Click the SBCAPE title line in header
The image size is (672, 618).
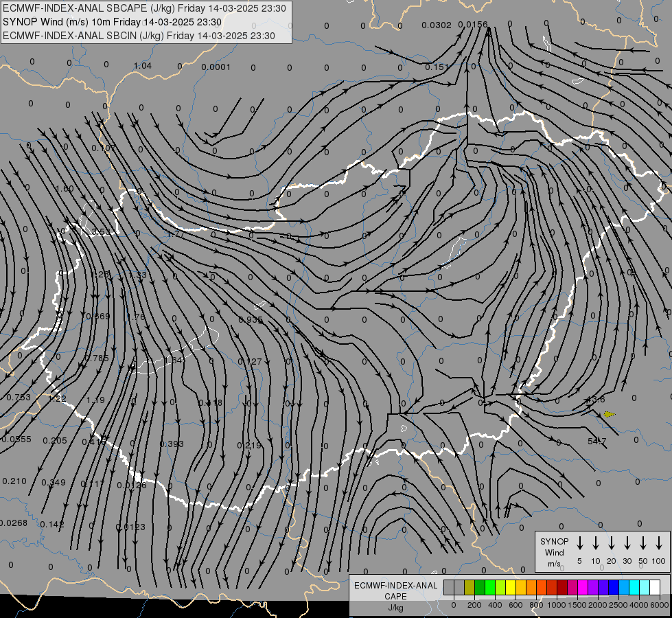click(144, 8)
